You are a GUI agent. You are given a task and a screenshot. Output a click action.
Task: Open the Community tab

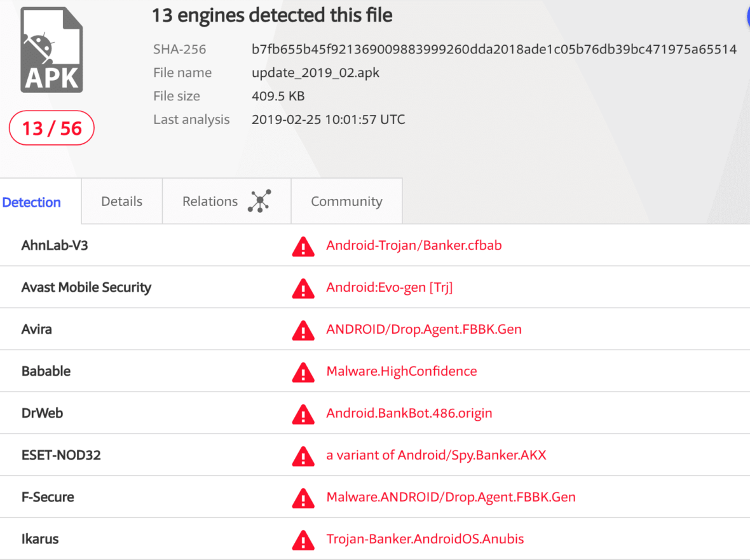(x=346, y=201)
